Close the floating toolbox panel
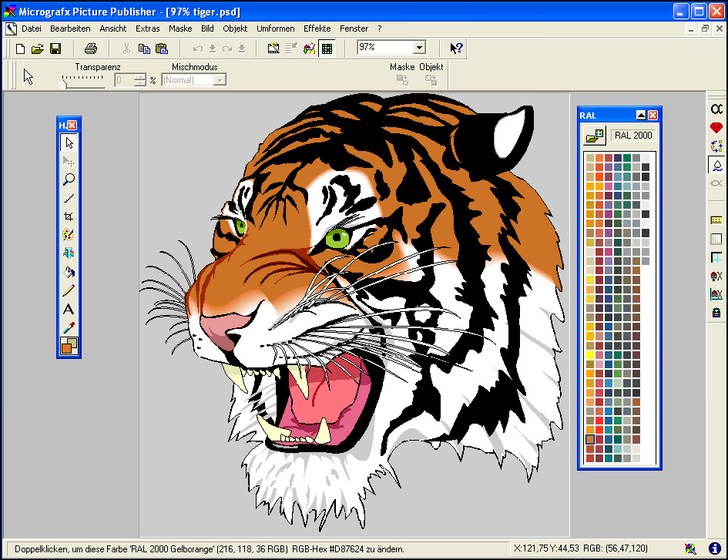 pyautogui.click(x=72, y=125)
